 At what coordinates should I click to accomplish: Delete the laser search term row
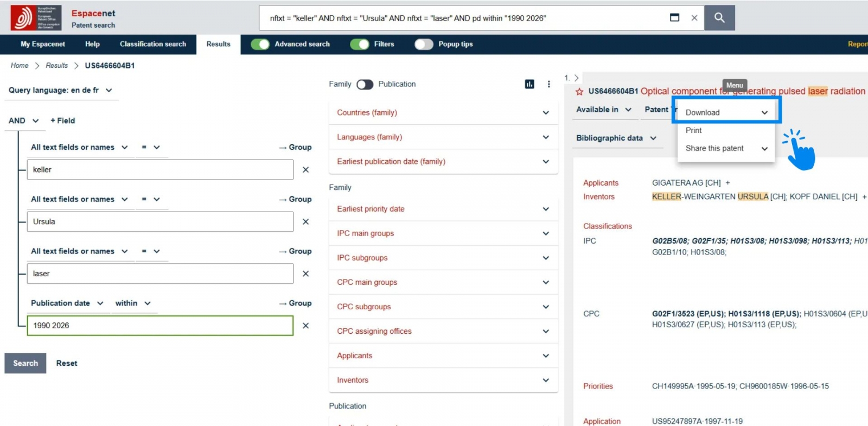click(305, 274)
